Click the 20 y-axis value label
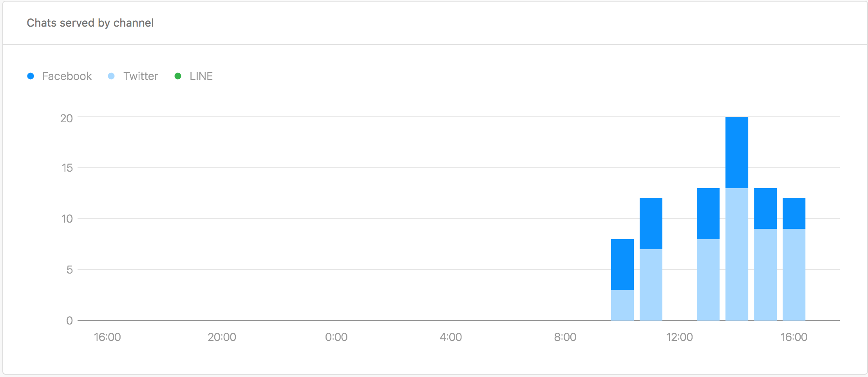This screenshot has width=868, height=377. coord(67,118)
